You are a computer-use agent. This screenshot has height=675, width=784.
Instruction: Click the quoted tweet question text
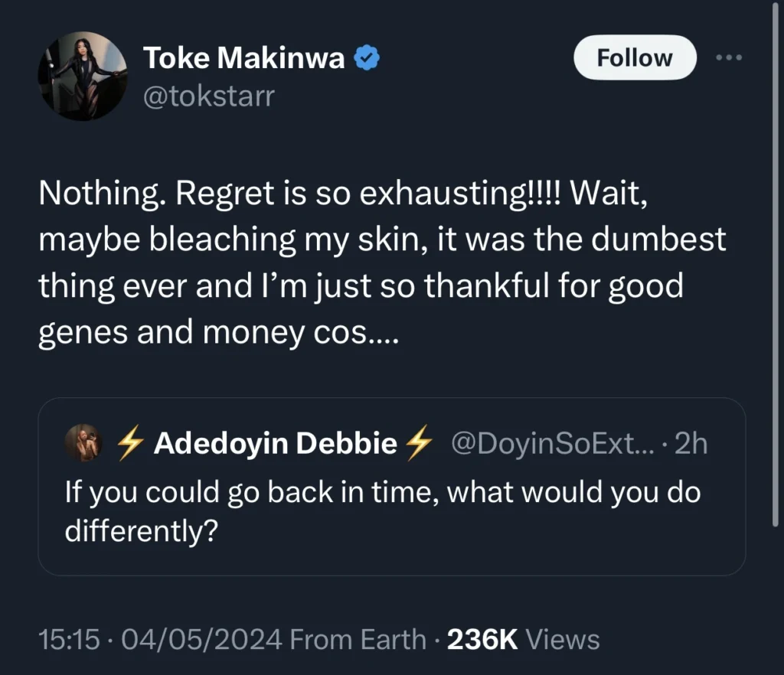click(381, 509)
